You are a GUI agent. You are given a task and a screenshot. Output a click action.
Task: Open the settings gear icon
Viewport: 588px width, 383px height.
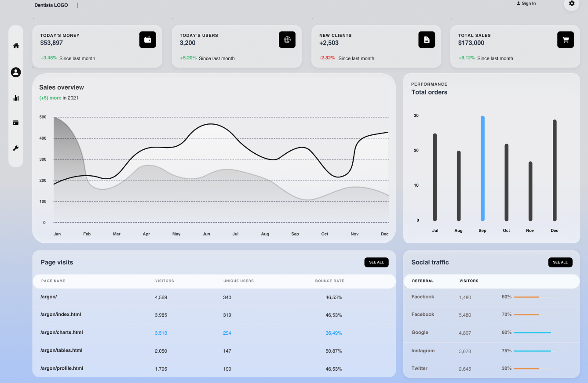tap(571, 4)
